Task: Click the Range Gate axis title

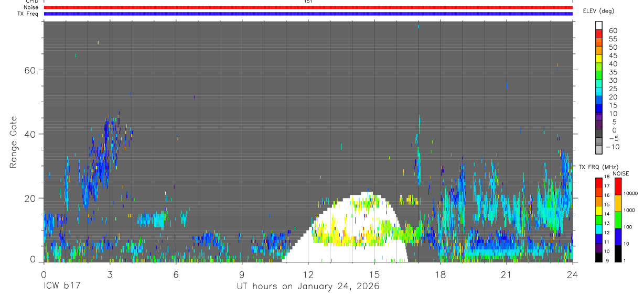Action: pos(14,142)
